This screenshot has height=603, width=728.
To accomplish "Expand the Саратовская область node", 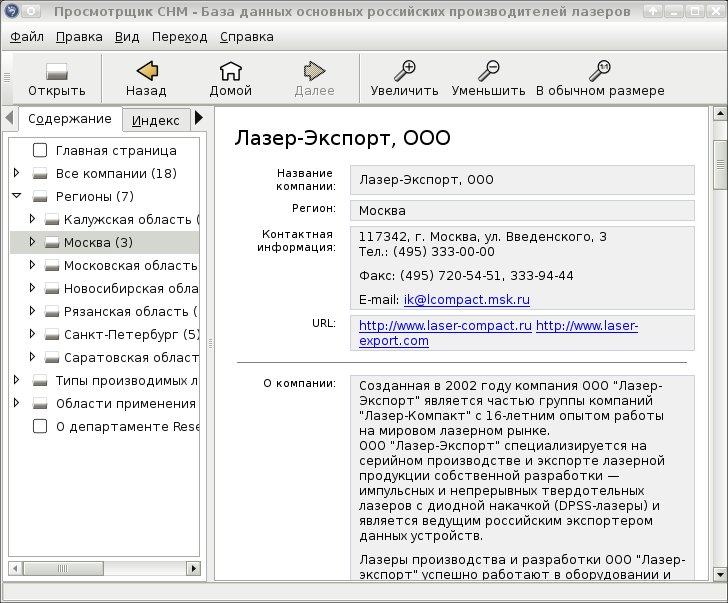I will [x=32, y=357].
